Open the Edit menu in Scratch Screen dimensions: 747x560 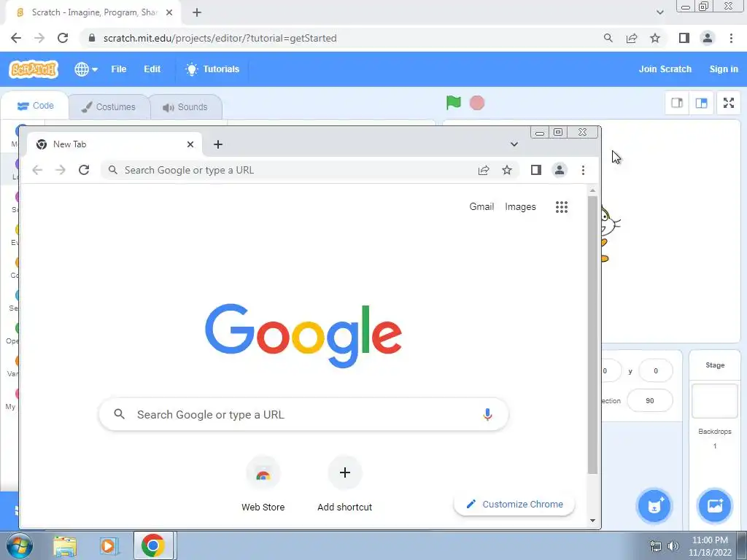(152, 69)
